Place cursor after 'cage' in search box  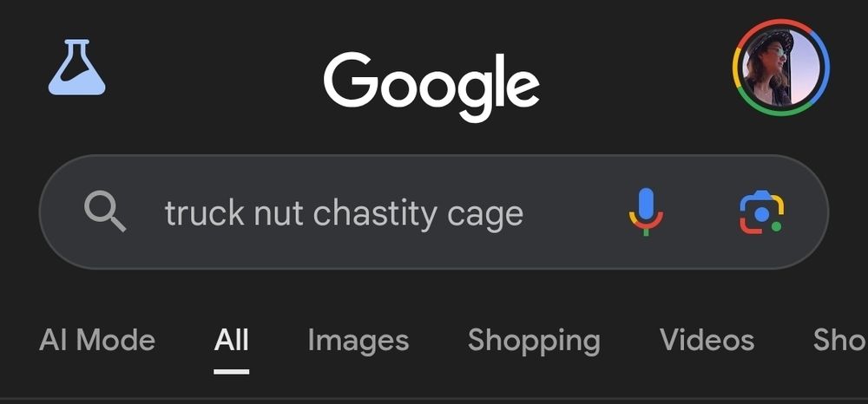[525, 213]
